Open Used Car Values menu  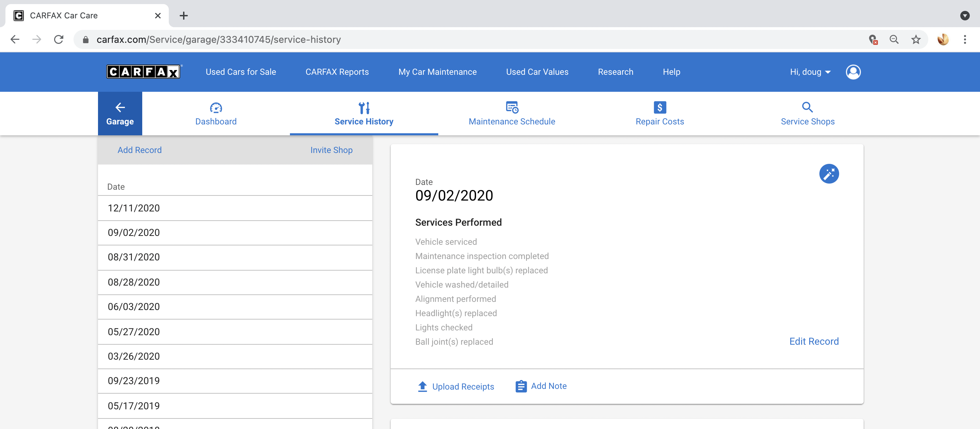(537, 72)
